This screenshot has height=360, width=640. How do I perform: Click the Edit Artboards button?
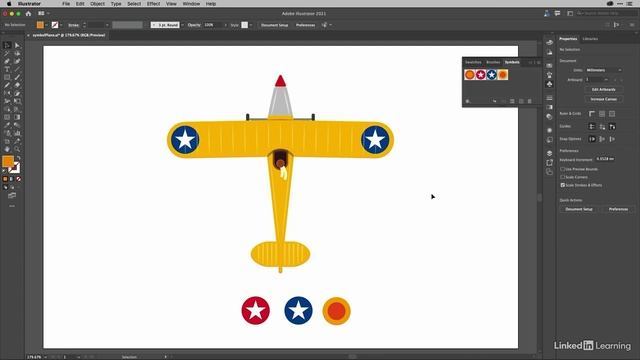pyautogui.click(x=603, y=89)
